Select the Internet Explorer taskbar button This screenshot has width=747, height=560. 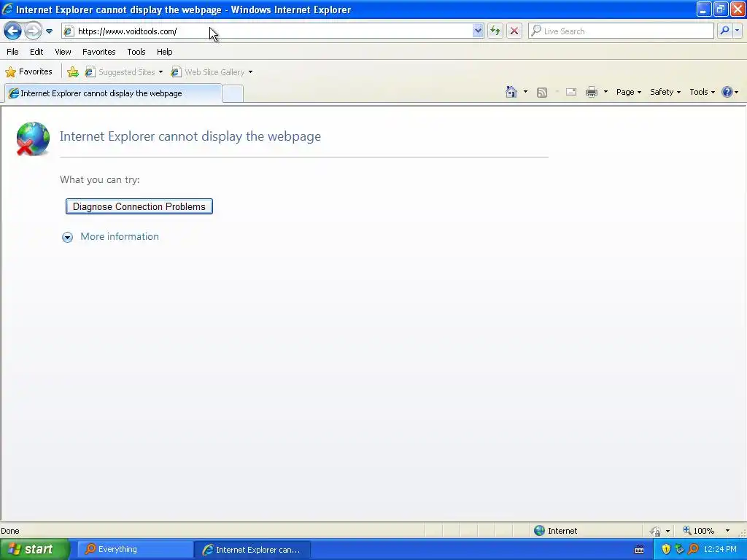[x=252, y=550]
